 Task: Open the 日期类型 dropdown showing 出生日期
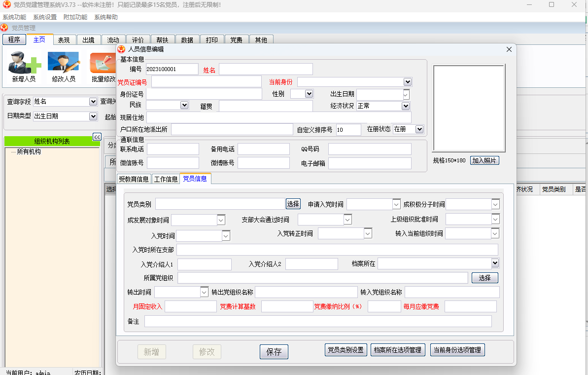click(93, 116)
